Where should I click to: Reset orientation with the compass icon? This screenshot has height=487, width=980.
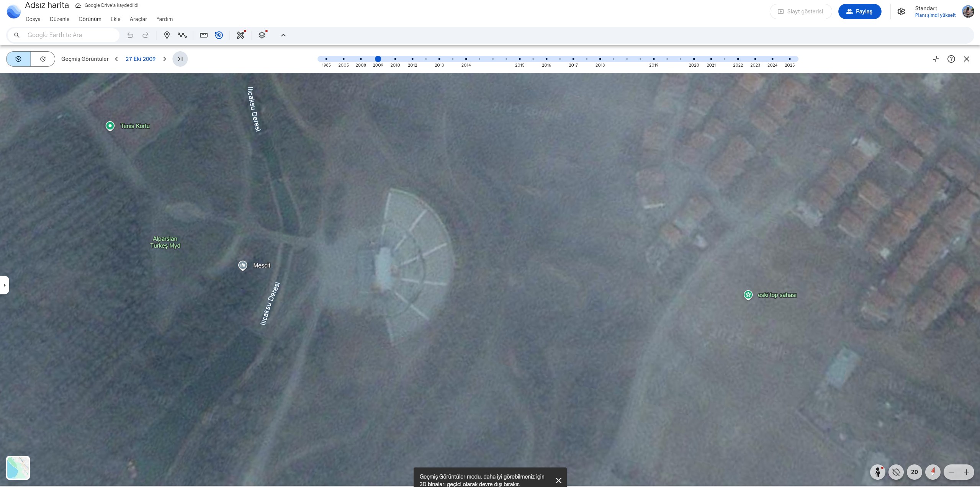tap(933, 472)
